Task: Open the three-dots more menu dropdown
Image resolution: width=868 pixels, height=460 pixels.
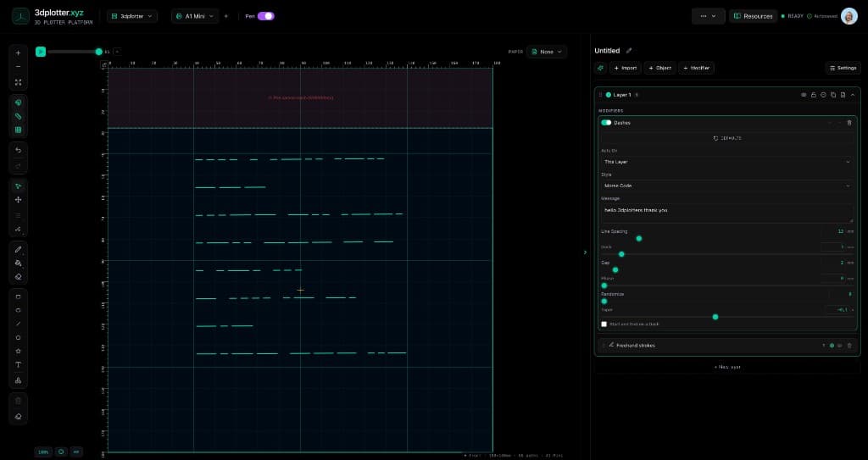Action: point(708,16)
